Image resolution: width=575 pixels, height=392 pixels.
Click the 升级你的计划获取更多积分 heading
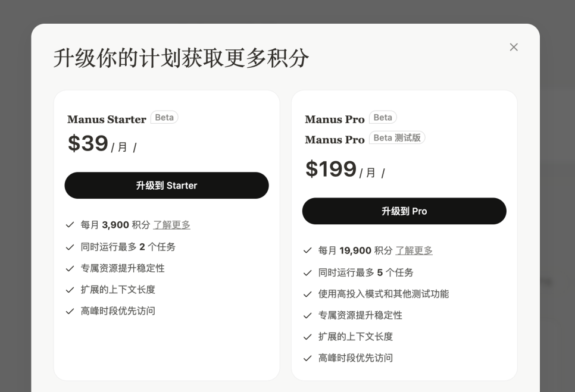(181, 58)
